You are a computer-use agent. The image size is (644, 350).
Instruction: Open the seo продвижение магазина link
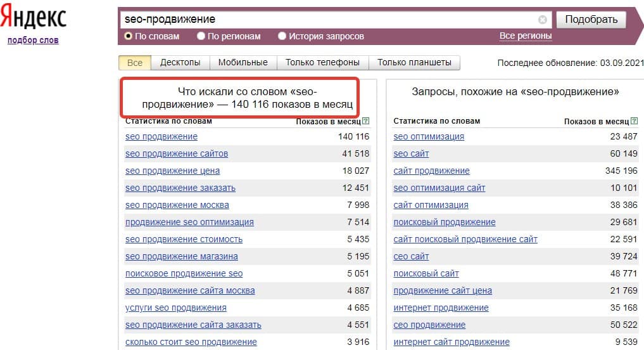[x=182, y=257]
